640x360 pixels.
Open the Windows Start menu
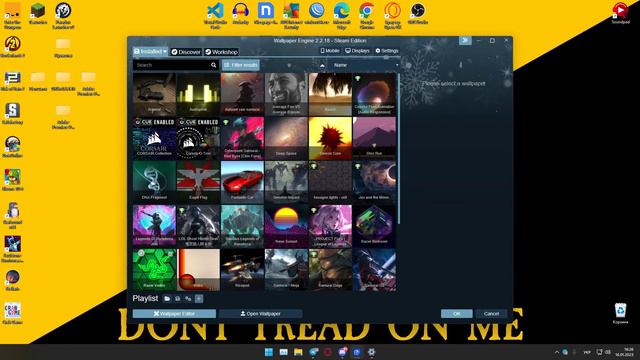point(269,352)
